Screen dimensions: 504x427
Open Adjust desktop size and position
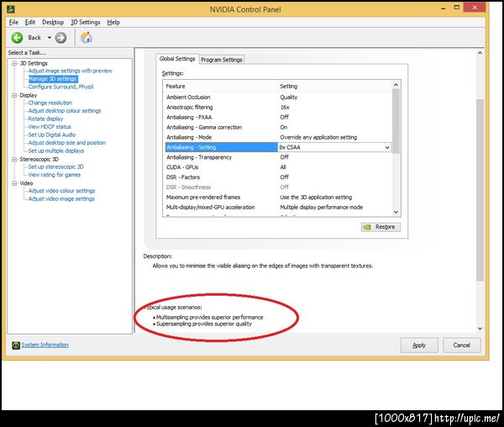(67, 143)
